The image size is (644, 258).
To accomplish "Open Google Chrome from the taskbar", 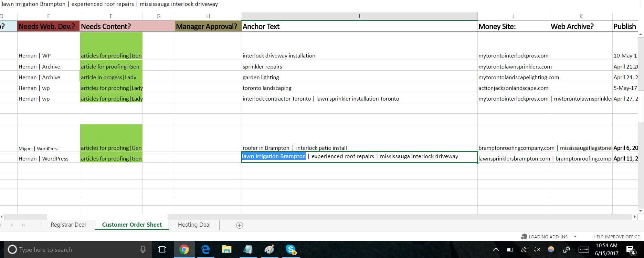I will [184, 249].
